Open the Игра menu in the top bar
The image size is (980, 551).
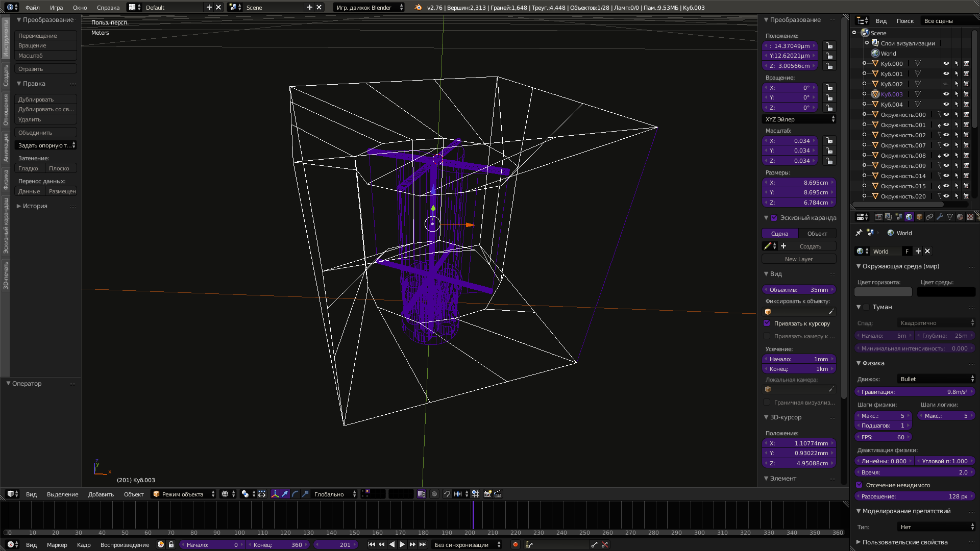click(56, 8)
